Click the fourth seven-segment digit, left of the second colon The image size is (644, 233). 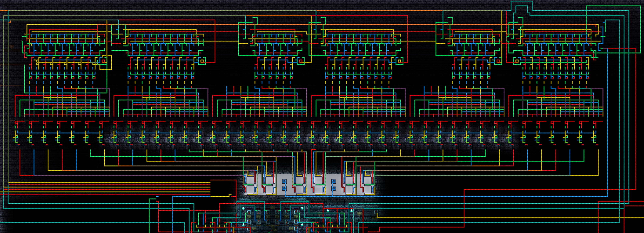click(x=318, y=185)
